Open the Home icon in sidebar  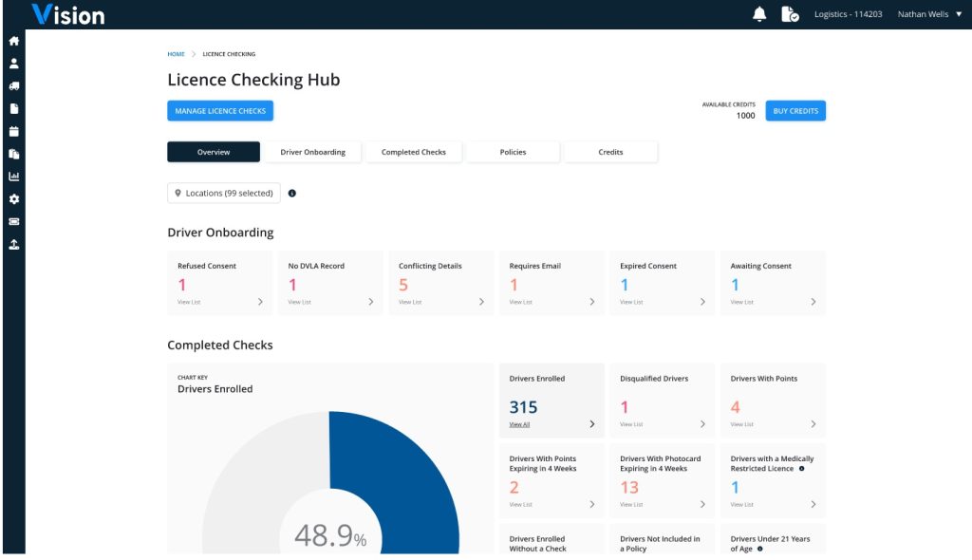[13, 41]
